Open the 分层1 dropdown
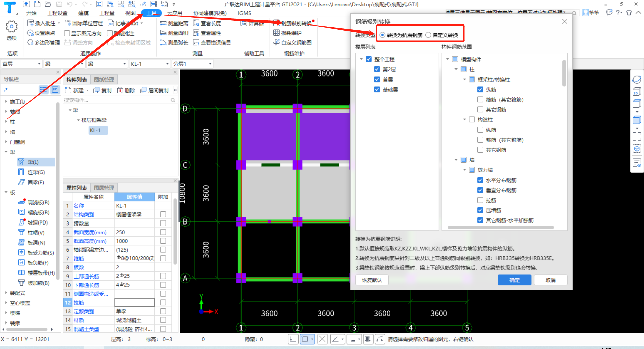 (193, 64)
